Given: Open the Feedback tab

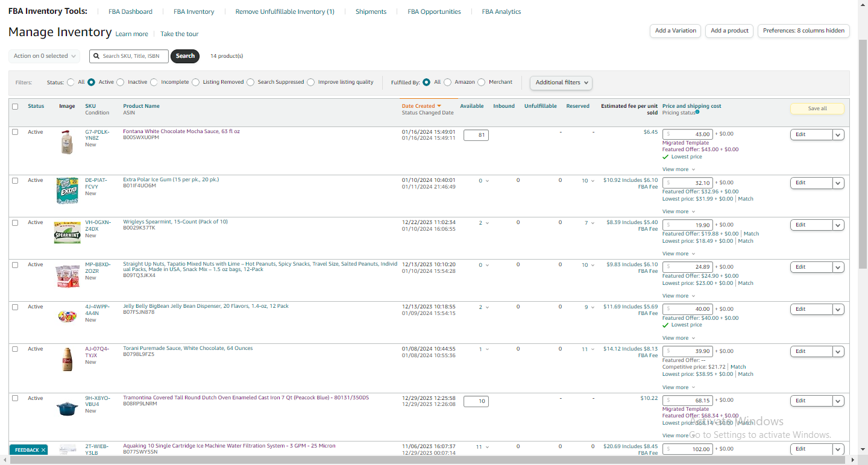Looking at the screenshot, I should tap(27, 450).
